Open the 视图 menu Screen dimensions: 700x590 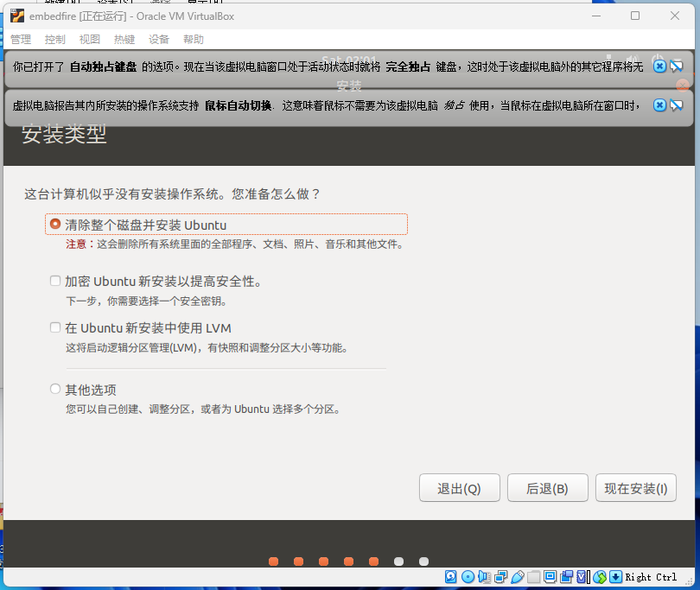click(90, 40)
